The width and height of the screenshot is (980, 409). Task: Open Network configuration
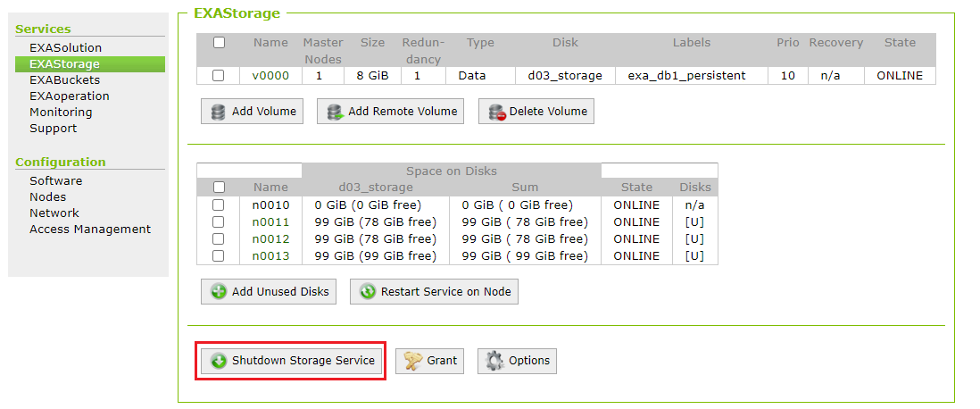[54, 213]
